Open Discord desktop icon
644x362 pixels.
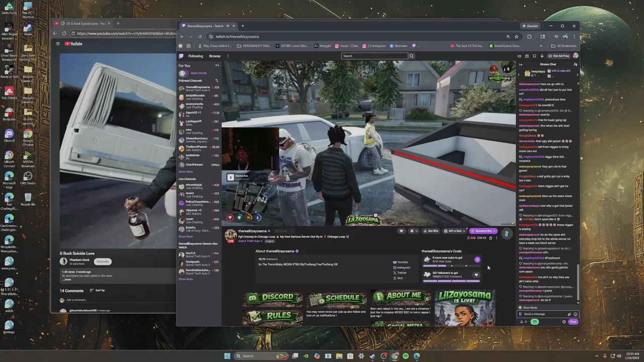coord(9,136)
